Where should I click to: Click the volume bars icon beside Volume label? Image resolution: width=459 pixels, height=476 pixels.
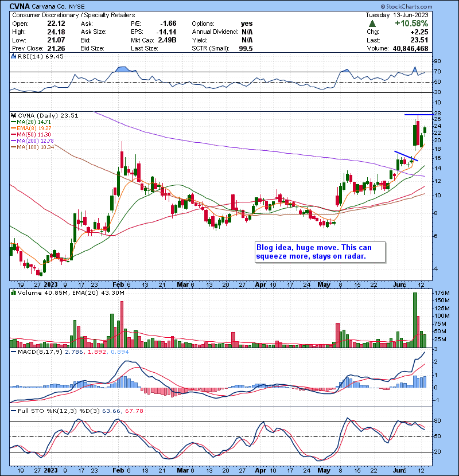pos(13,293)
